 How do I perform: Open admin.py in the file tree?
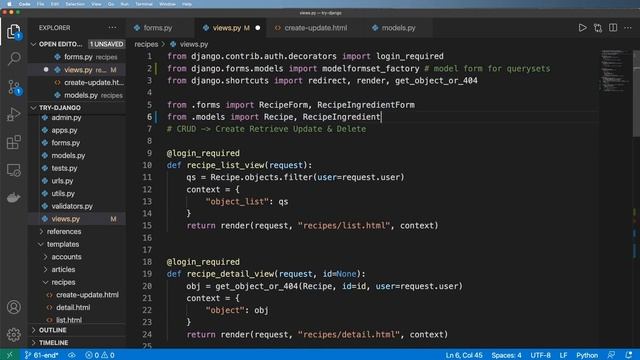66,118
